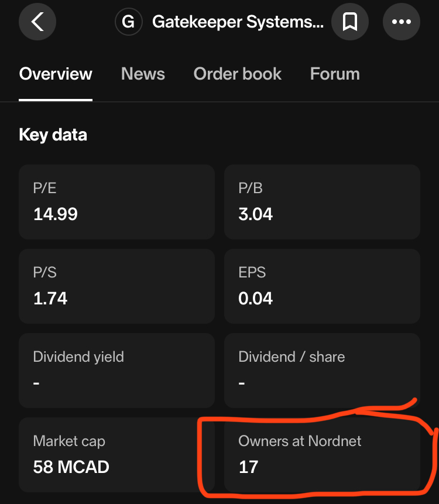Tap the Gatekeeper Systems title text
Image resolution: width=439 pixels, height=504 pixels.
coord(237,22)
